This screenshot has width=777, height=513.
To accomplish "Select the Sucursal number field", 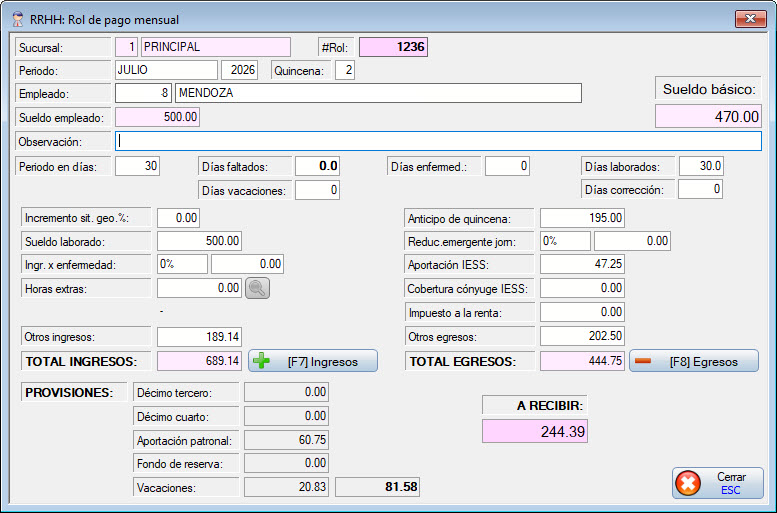I will pyautogui.click(x=126, y=47).
